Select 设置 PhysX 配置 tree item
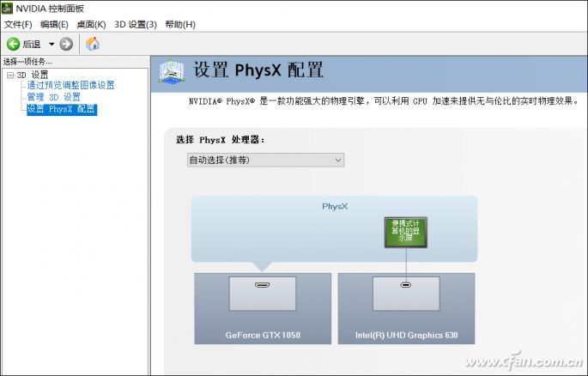Viewport: 588px width, 376px height. [62, 110]
